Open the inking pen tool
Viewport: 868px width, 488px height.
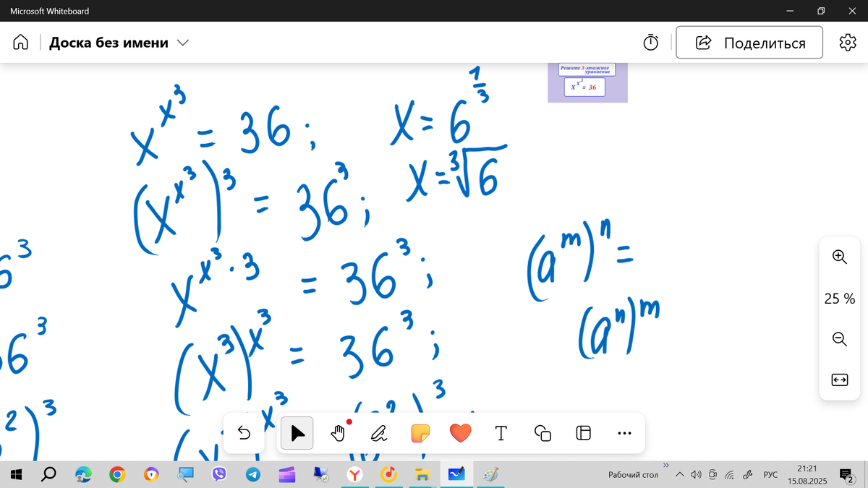[378, 433]
